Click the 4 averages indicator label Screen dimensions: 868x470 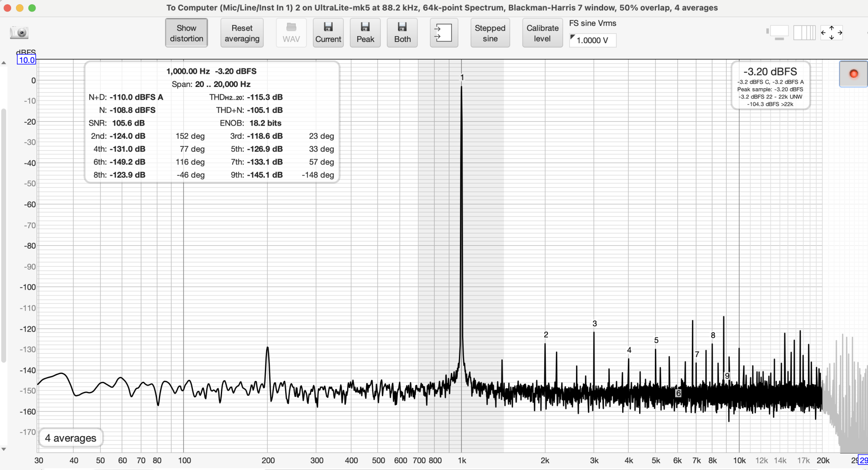(71, 438)
